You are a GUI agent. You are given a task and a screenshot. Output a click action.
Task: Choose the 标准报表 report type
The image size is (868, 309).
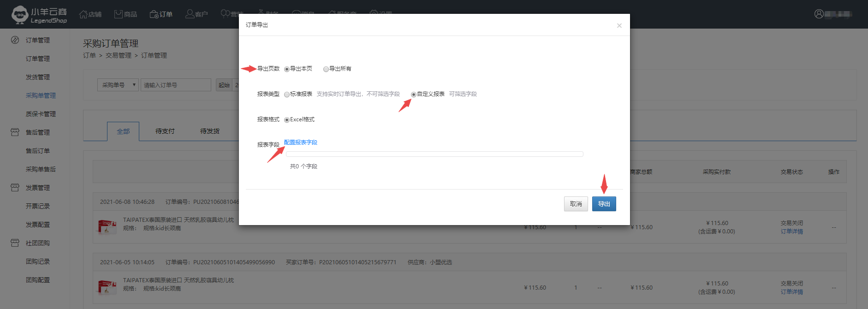click(x=287, y=95)
